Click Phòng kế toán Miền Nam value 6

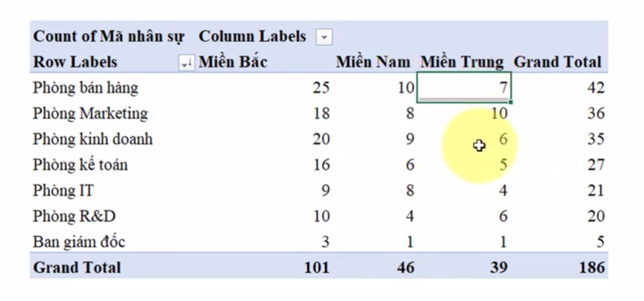tap(410, 165)
